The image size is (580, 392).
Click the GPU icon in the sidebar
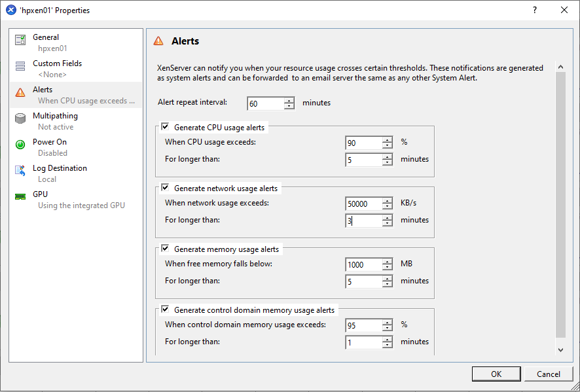(x=21, y=198)
